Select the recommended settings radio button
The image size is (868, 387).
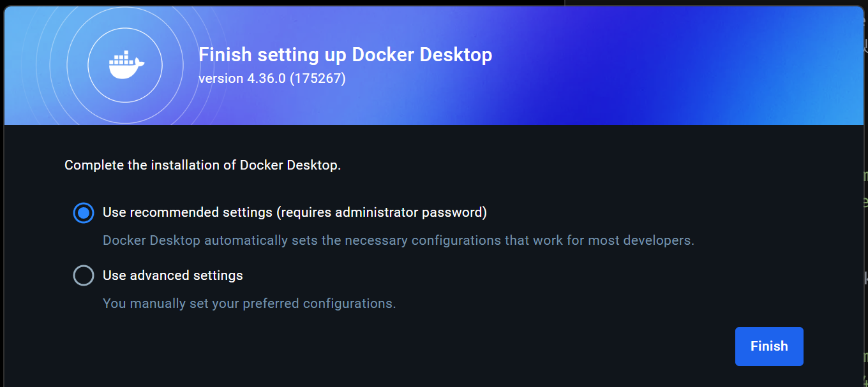pos(84,213)
